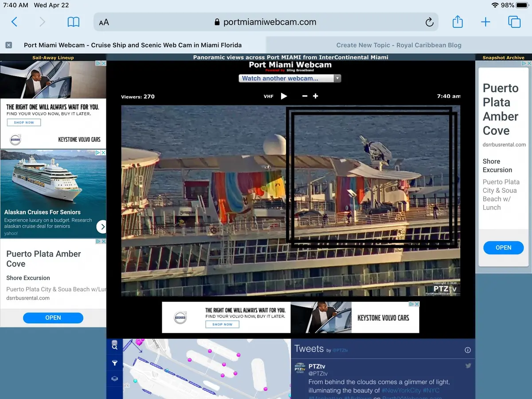This screenshot has height=399, width=532.
Task: Zoom out the webcam with the minus button
Action: [305, 96]
